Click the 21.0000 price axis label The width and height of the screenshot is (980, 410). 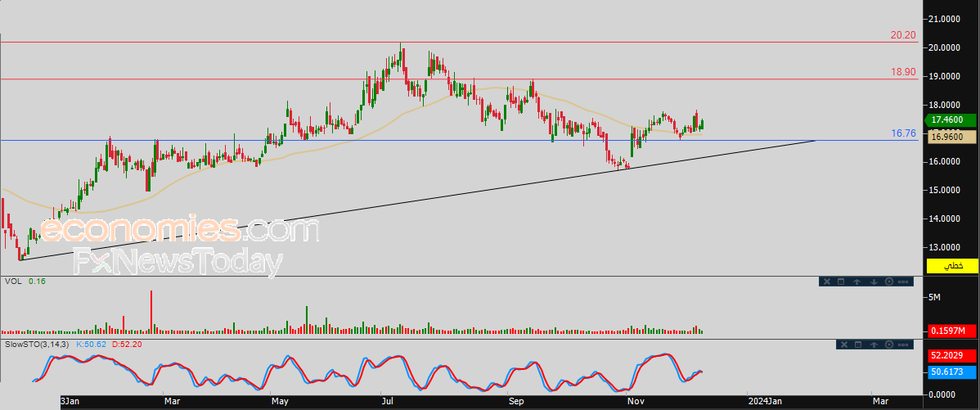click(x=943, y=20)
